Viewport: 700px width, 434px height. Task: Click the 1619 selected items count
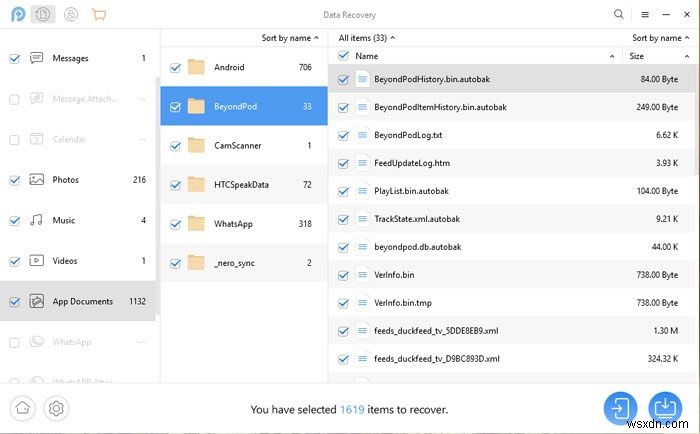[x=352, y=409]
